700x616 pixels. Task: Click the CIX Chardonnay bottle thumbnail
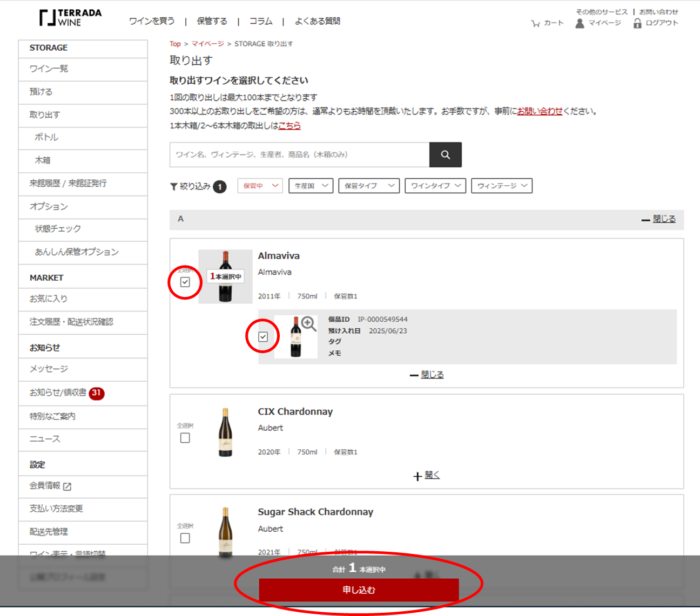point(225,432)
